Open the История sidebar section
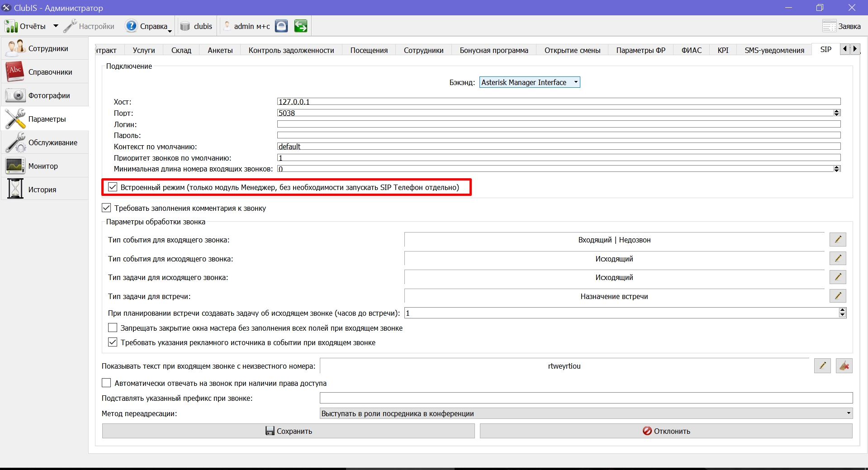Screen dimensions: 868x470 [45, 190]
